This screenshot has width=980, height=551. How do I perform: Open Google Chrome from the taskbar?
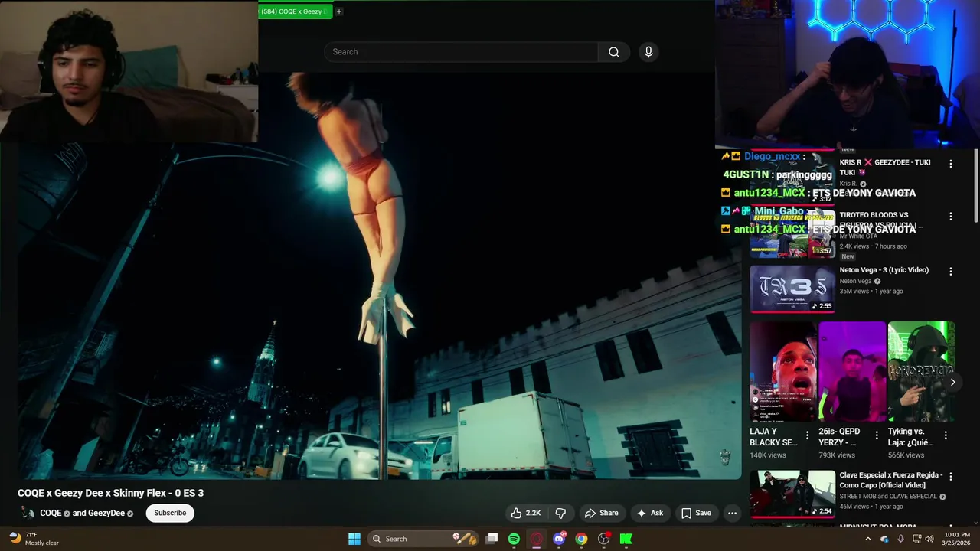point(581,539)
